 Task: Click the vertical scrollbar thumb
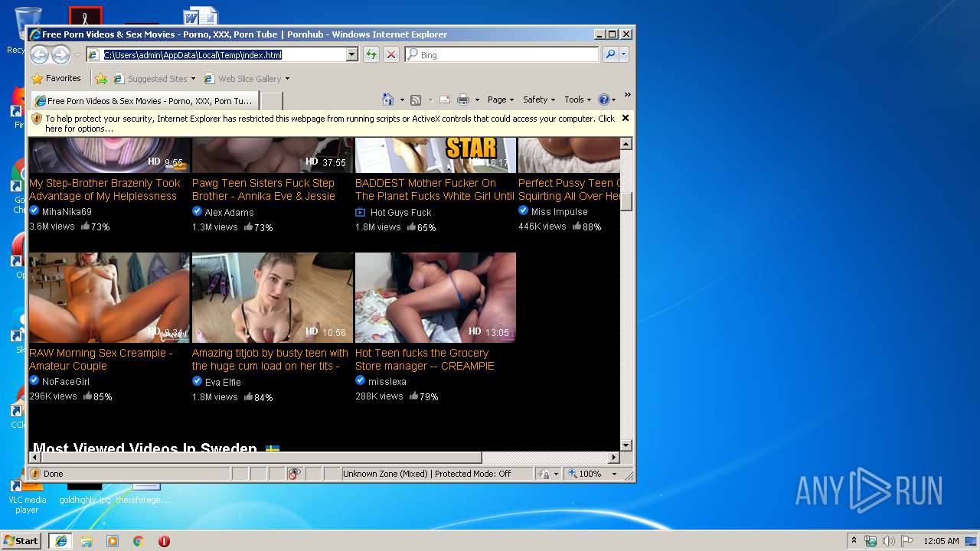tap(626, 201)
